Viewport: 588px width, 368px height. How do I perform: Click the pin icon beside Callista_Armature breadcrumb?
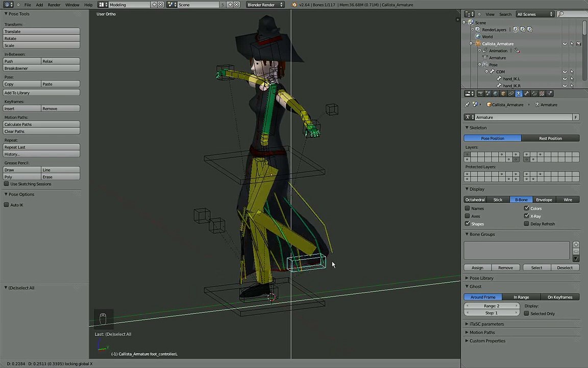[467, 105]
